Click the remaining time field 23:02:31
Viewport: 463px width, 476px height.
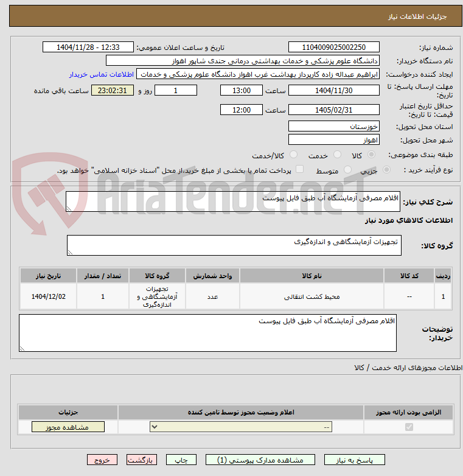click(x=113, y=91)
